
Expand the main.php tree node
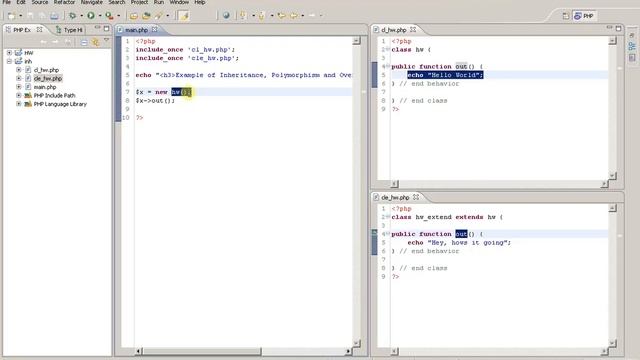pyautogui.click(x=18, y=87)
